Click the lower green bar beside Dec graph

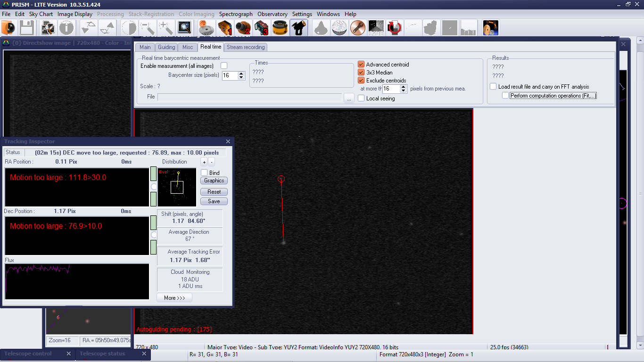point(153,247)
